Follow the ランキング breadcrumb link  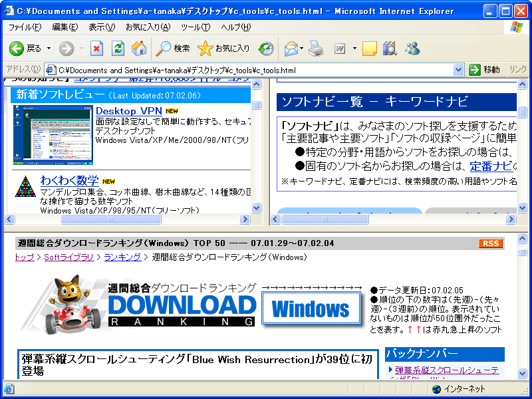click(122, 257)
